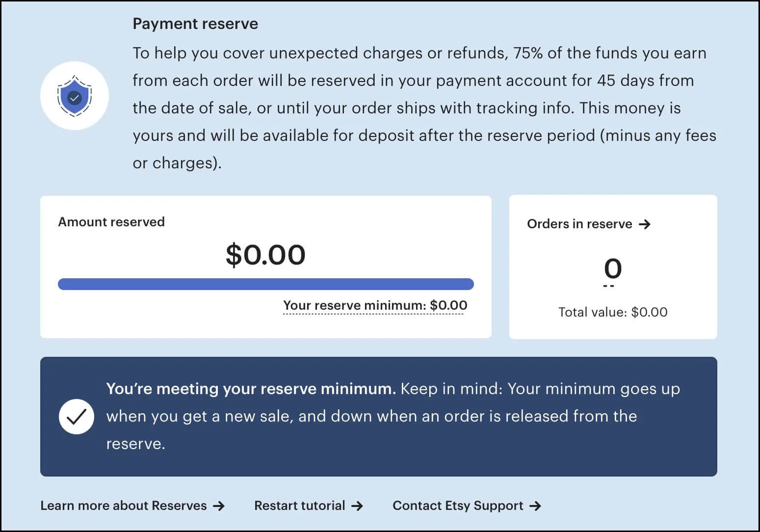Click the arrow beside Contact Etsy Support

pyautogui.click(x=535, y=505)
